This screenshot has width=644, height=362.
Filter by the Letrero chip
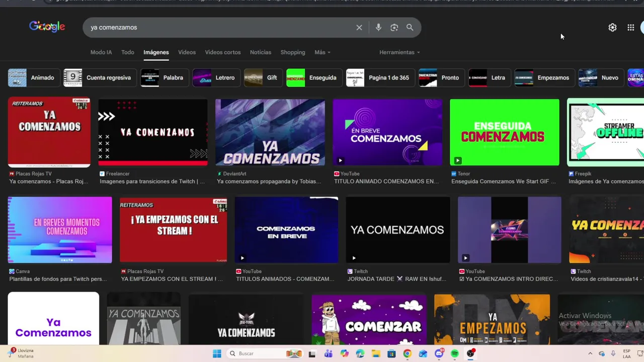pos(216,78)
